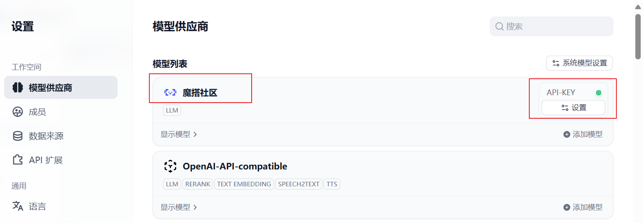Image resolution: width=644 pixels, height=223 pixels.
Task: Open the 模型供应商 sidebar item
Action: [61, 87]
